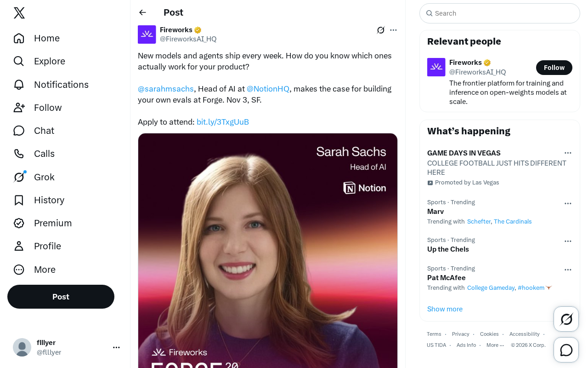Open options for the GAME DAYS IN VEGAS promoted item

click(568, 153)
